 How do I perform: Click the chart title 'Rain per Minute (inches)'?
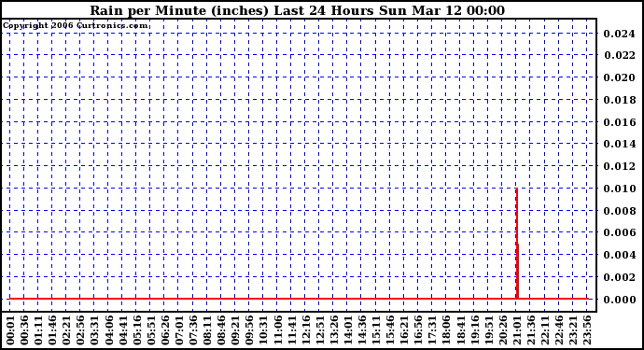click(x=179, y=10)
